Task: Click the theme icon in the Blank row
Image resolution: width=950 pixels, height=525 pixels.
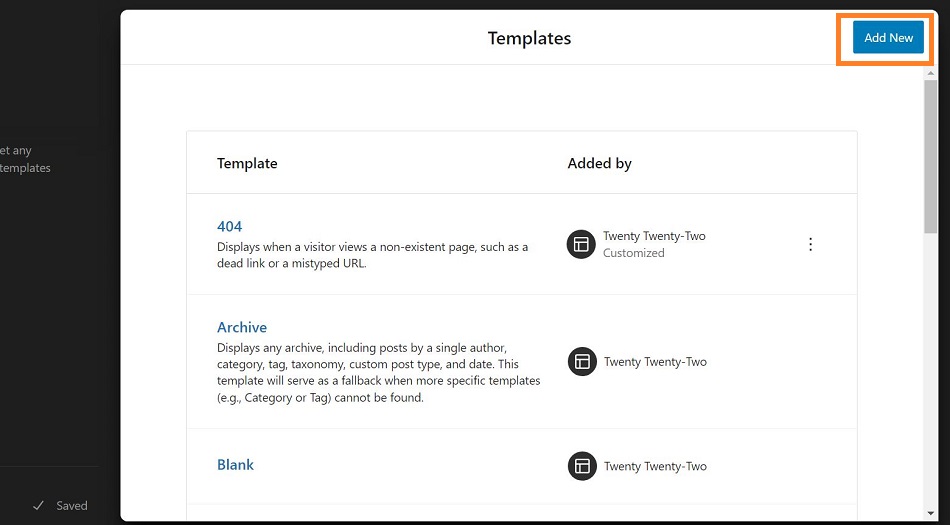Action: pyautogui.click(x=582, y=466)
